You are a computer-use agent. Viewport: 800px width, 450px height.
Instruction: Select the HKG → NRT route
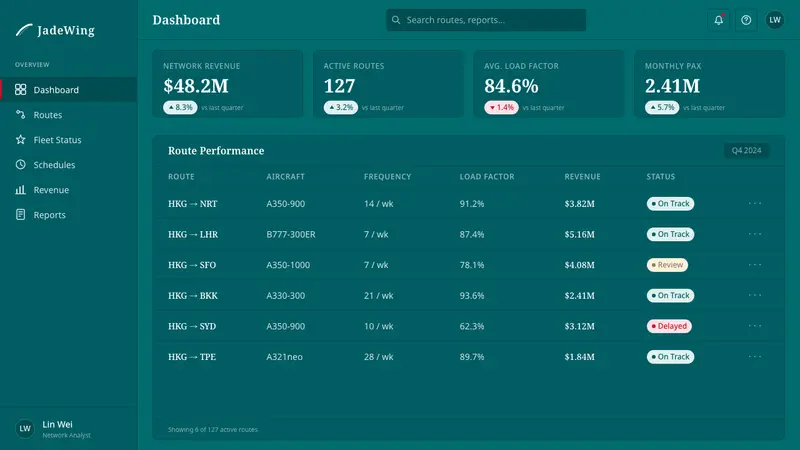click(192, 204)
